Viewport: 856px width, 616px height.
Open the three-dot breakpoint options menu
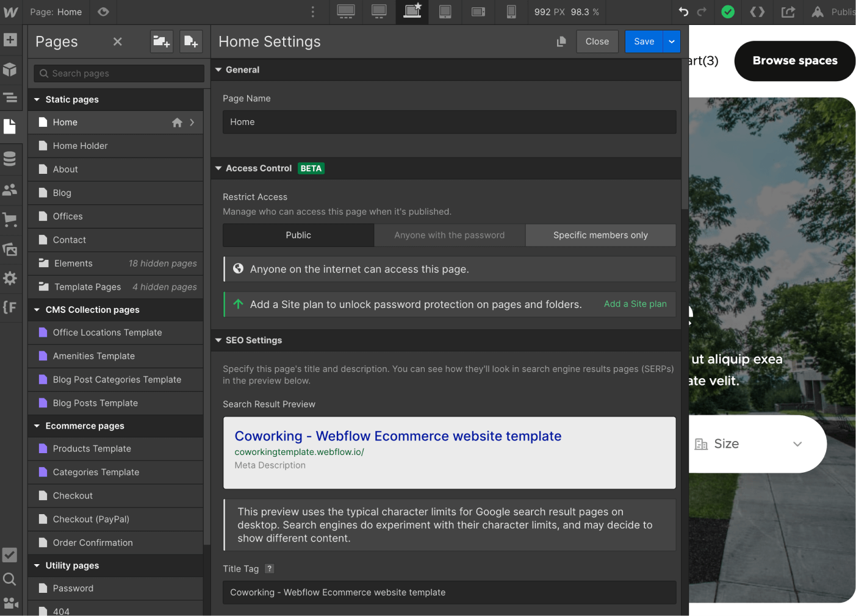[x=313, y=12]
